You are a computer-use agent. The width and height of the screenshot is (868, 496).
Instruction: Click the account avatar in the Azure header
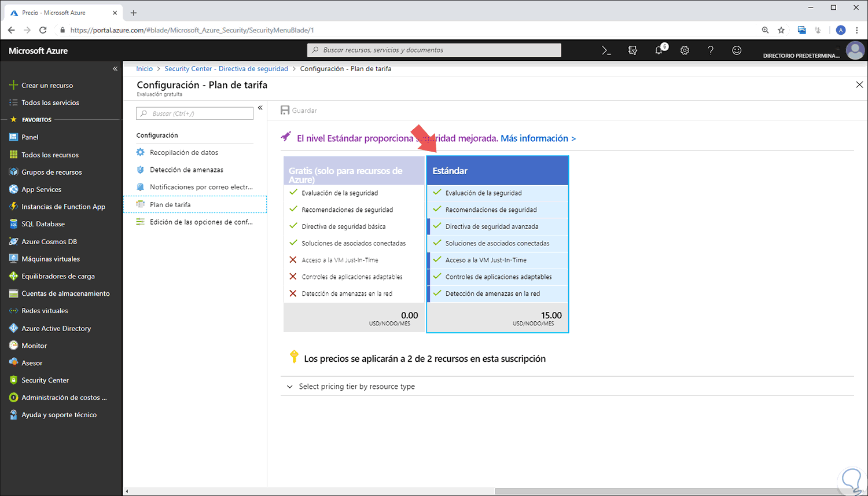[855, 50]
